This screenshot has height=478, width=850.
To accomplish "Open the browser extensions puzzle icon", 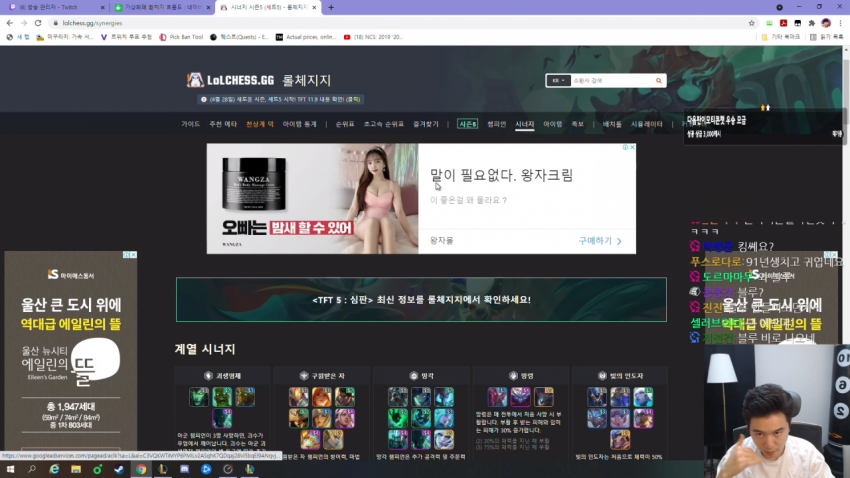I will [812, 23].
